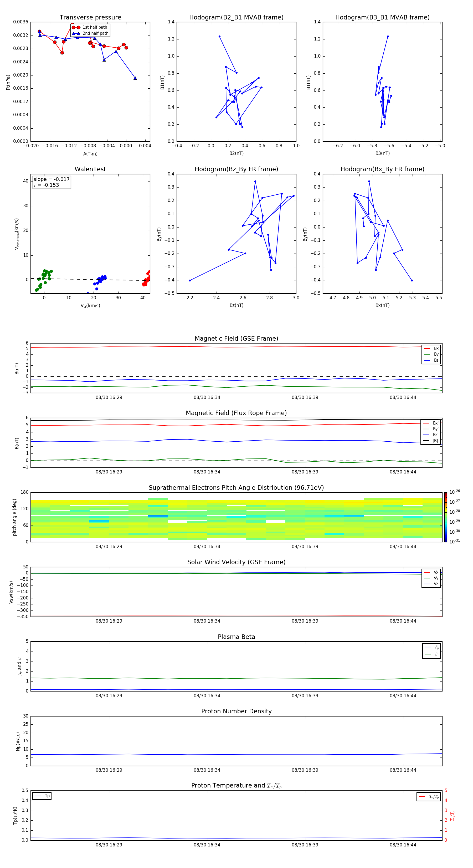The image size is (473, 868).
Task: Click the 'Hodogram(B3_B1 MVAB frame)' title
Action: pyautogui.click(x=382, y=17)
